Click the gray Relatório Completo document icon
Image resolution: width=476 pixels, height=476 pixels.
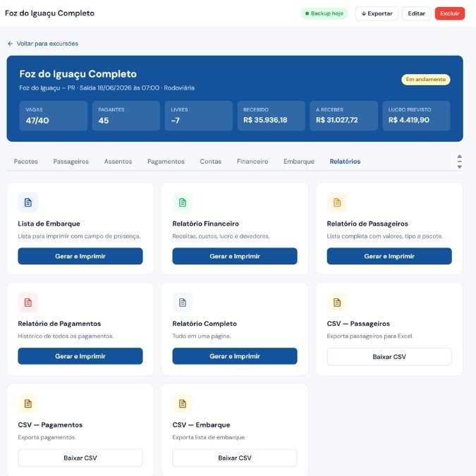pyautogui.click(x=183, y=303)
